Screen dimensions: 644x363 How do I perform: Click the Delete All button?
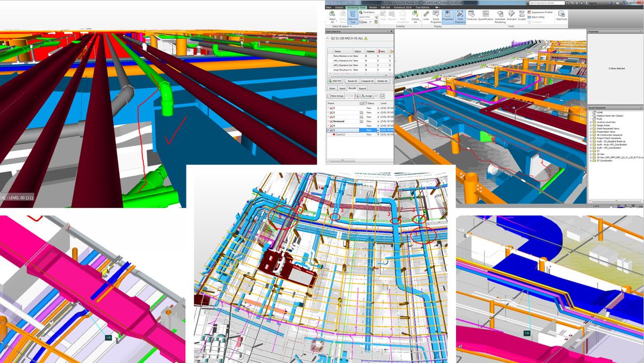[x=382, y=81]
